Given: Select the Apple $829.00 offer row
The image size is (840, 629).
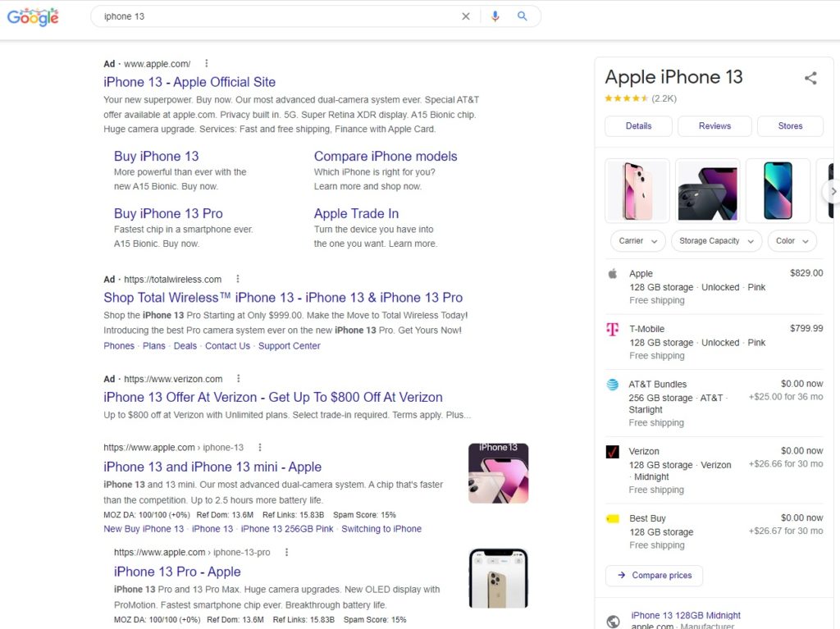Looking at the screenshot, I should tap(714, 287).
